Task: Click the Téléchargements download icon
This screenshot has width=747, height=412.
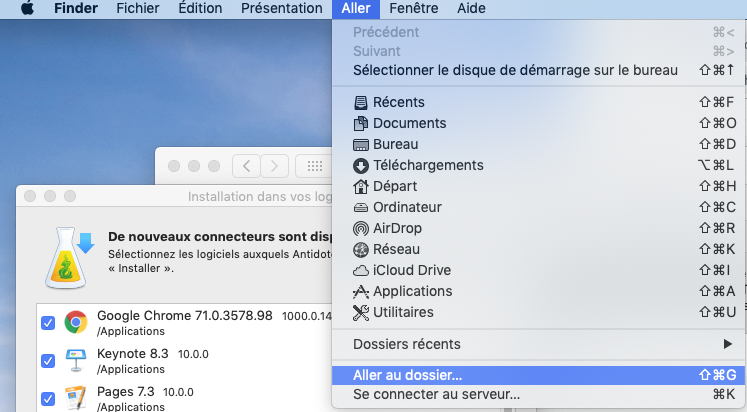Action: pos(361,165)
